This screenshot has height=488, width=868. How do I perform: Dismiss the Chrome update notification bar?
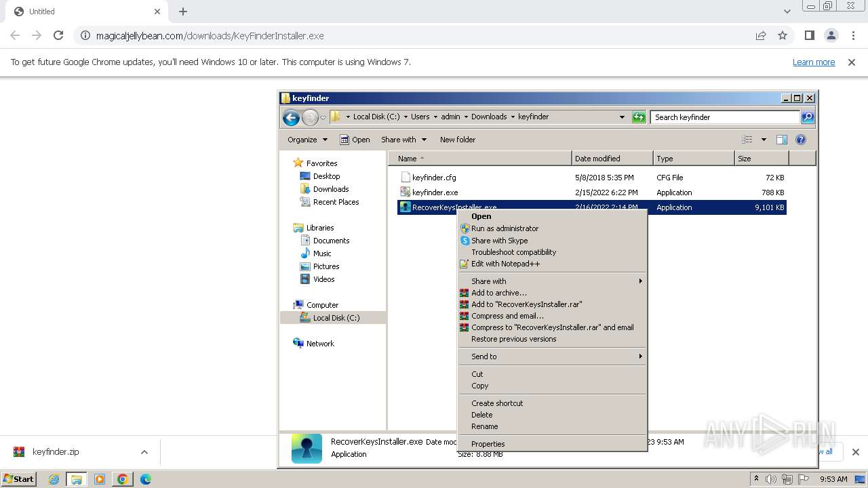852,62
